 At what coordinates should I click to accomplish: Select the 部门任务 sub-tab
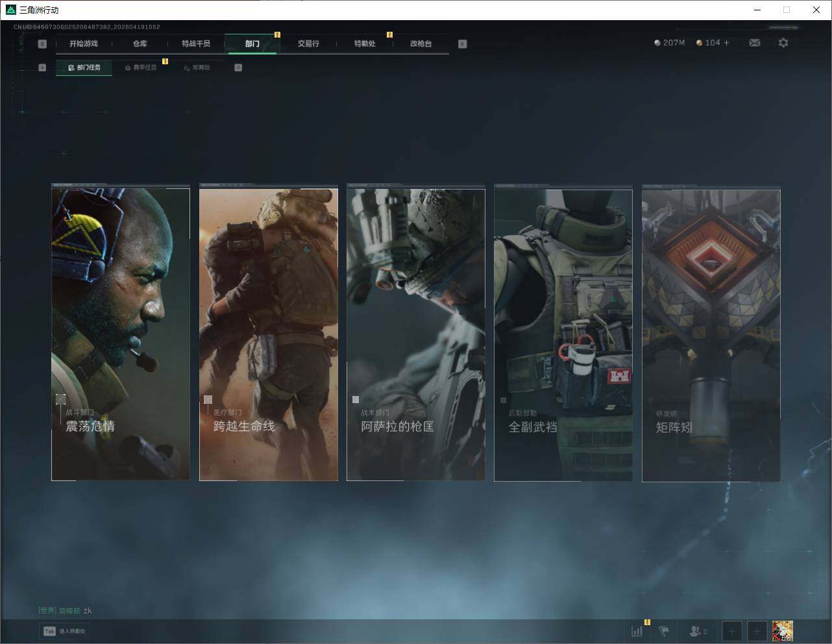coord(84,68)
